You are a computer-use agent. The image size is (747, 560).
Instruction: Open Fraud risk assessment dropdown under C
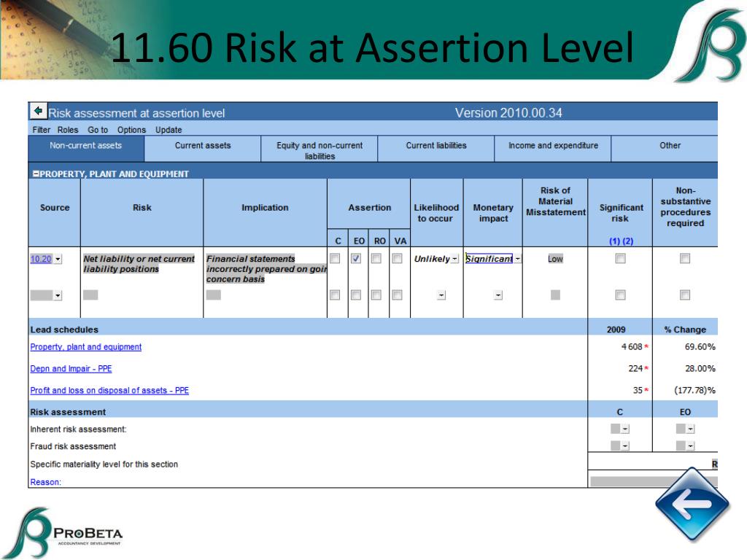click(625, 446)
